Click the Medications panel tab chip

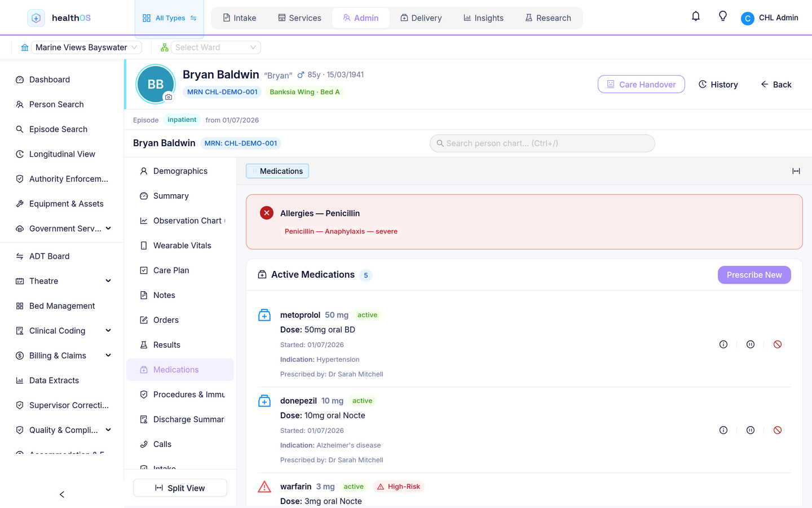pyautogui.click(x=277, y=171)
